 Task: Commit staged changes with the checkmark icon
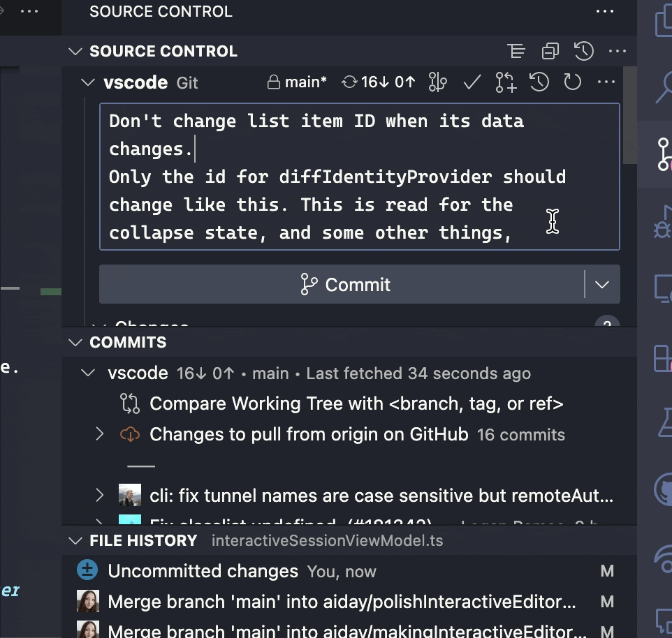472,82
